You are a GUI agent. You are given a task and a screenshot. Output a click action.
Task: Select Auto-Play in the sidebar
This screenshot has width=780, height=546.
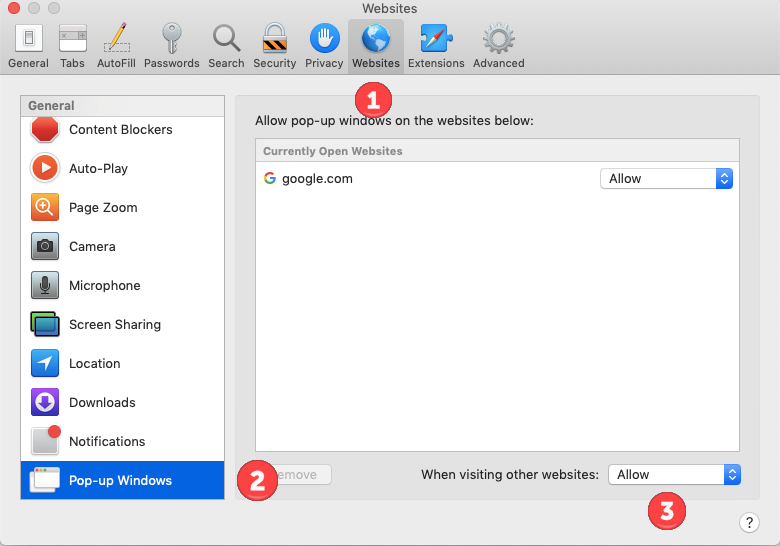coord(122,169)
